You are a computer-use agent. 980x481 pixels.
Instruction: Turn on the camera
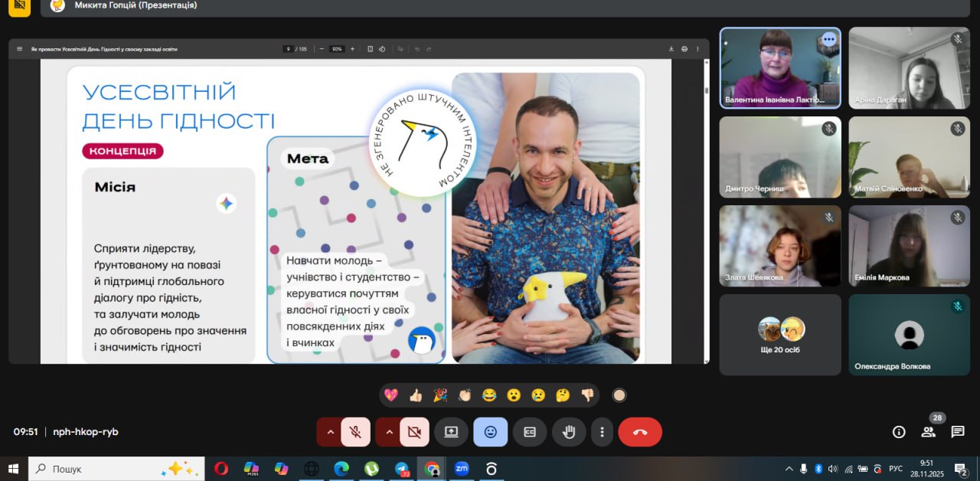pos(414,432)
